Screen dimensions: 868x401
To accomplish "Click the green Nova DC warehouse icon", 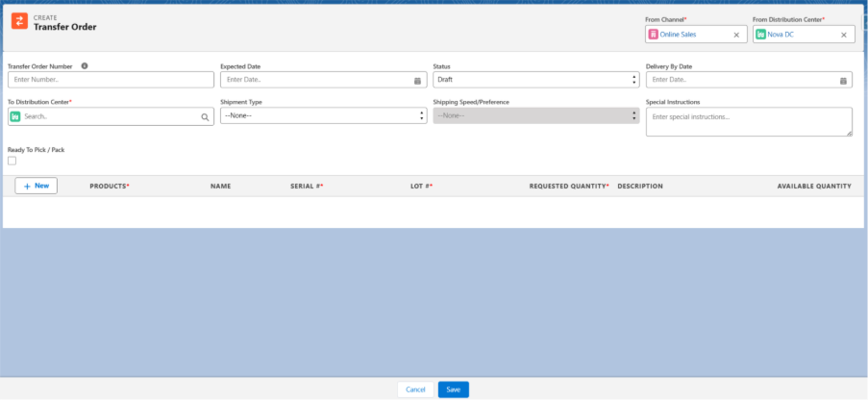I will pyautogui.click(x=760, y=35).
